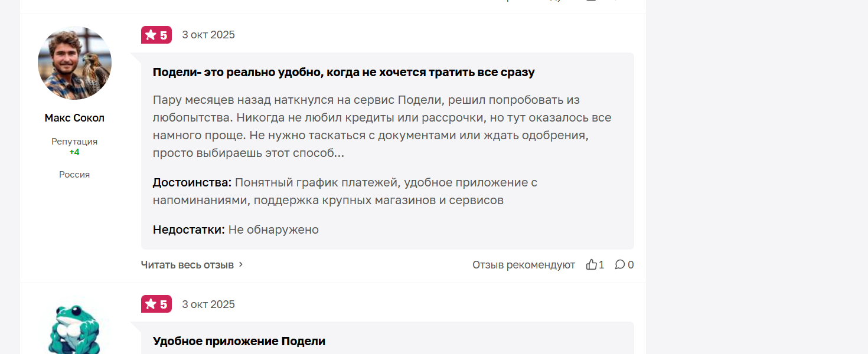Click the date above "Подели- это реально удобно"
This screenshot has height=354, width=868.
(x=208, y=35)
